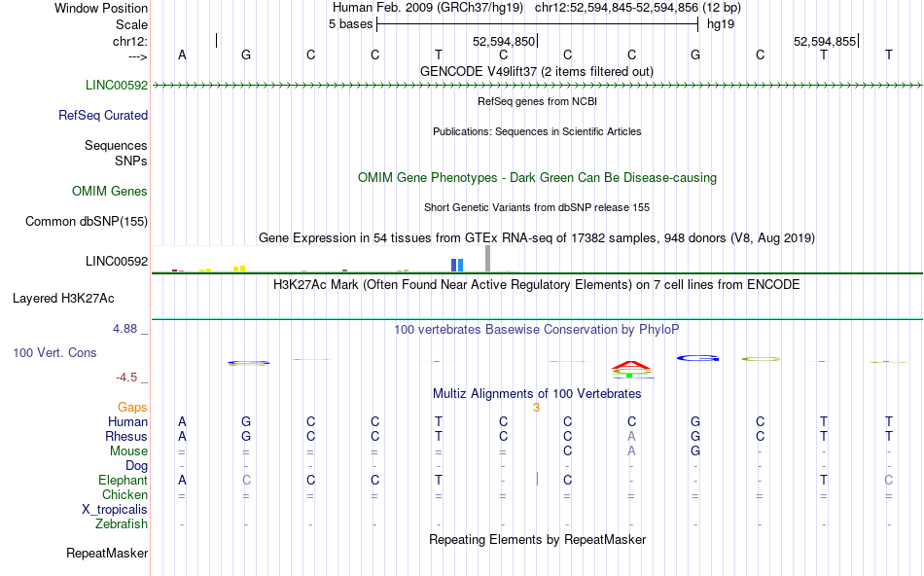This screenshot has height=576, width=924.
Task: Click the hg19 label beside scale bar
Action: 721,24
